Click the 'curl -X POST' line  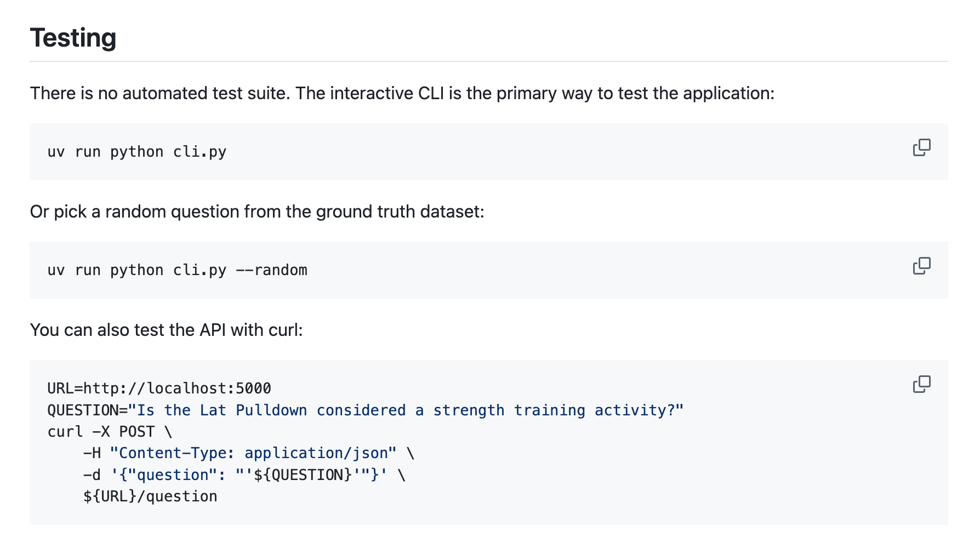[110, 432]
